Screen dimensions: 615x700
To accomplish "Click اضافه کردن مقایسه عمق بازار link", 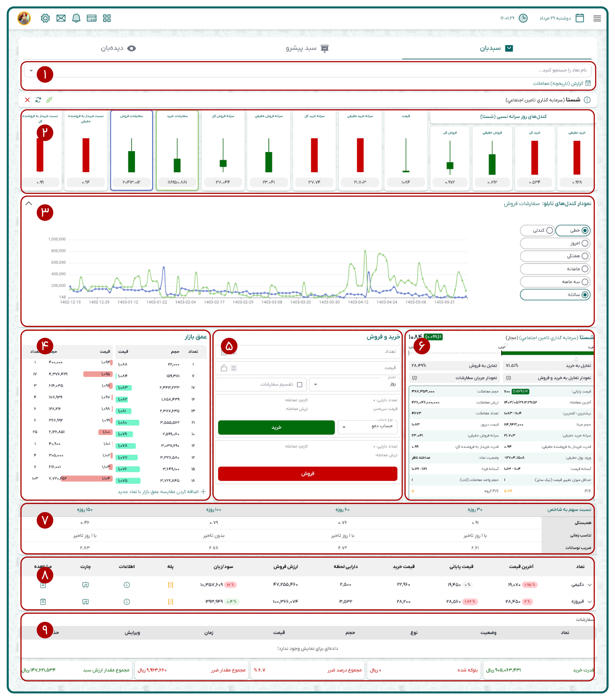I will pyautogui.click(x=162, y=491).
